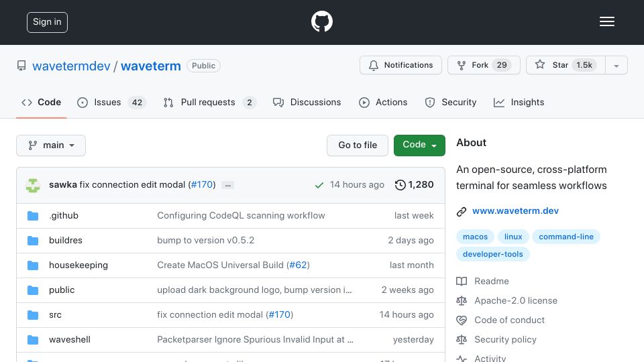Open the #170 link in latest commit header
Viewport: 644px width, 362px height.
pyautogui.click(x=202, y=185)
